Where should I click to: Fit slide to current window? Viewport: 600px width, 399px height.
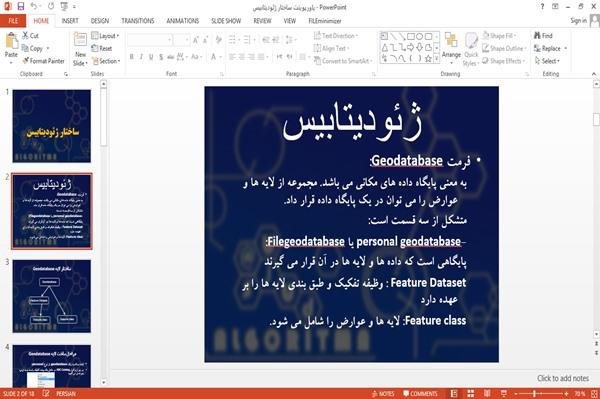(x=594, y=394)
